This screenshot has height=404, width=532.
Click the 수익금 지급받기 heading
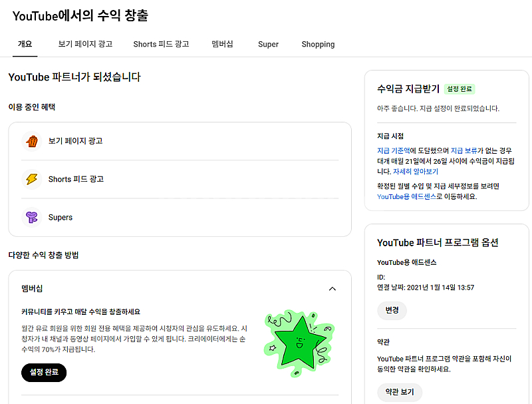(x=408, y=89)
